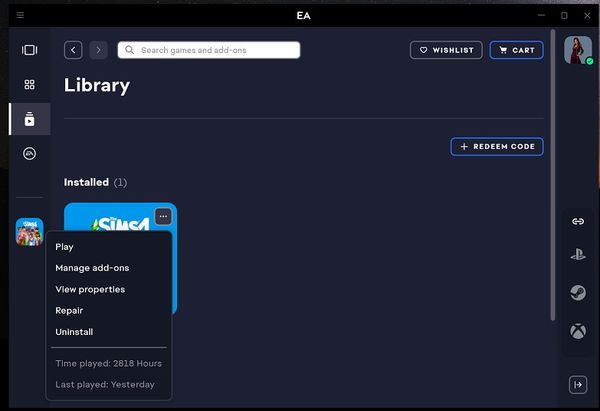Click the Time played: 2818 Hours text
The height and width of the screenshot is (411, 600).
(109, 364)
